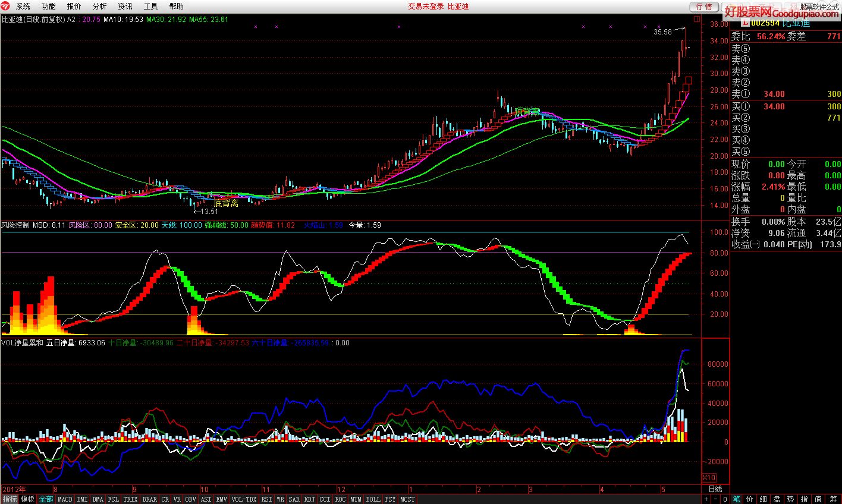
Task: Open the 帮助 menu
Action: (x=177, y=7)
